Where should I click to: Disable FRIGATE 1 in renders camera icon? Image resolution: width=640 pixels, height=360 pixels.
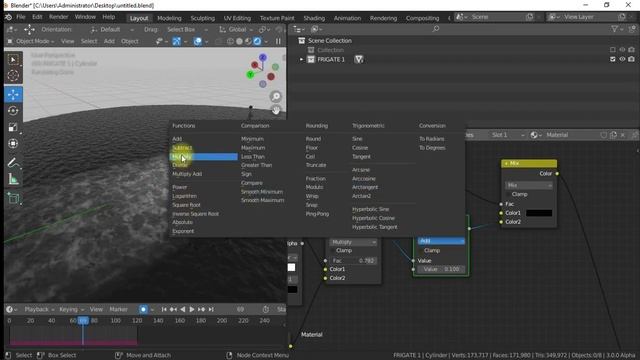pos(631,59)
